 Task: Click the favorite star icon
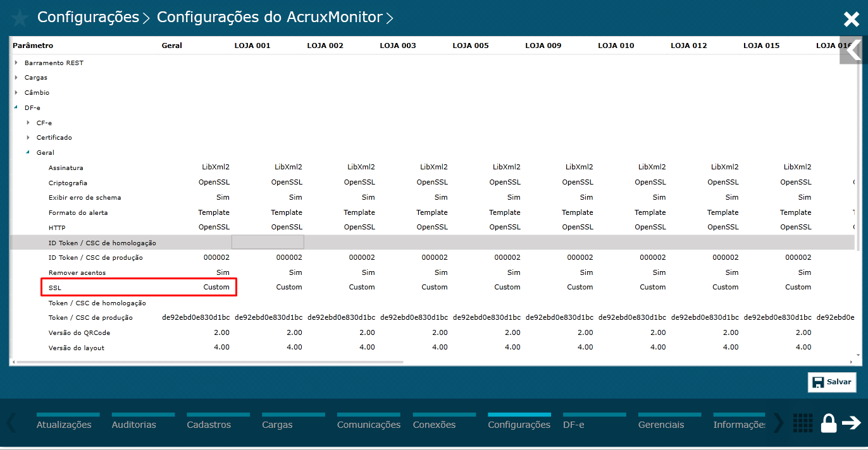coord(19,18)
